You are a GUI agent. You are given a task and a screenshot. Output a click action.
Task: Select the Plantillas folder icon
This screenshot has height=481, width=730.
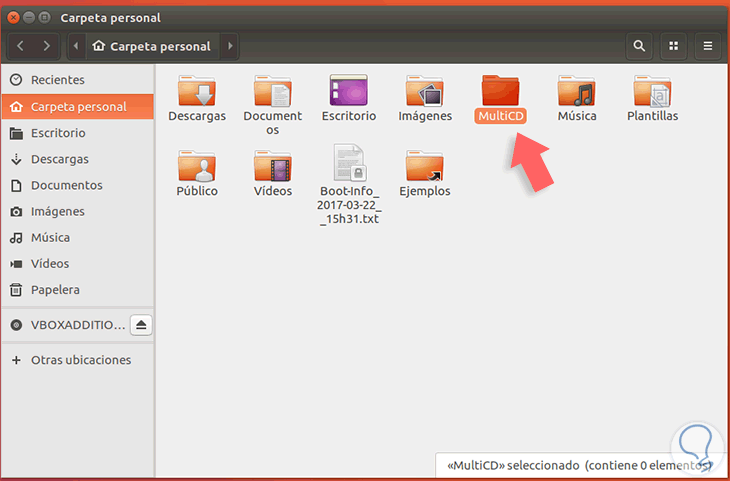[x=652, y=90]
